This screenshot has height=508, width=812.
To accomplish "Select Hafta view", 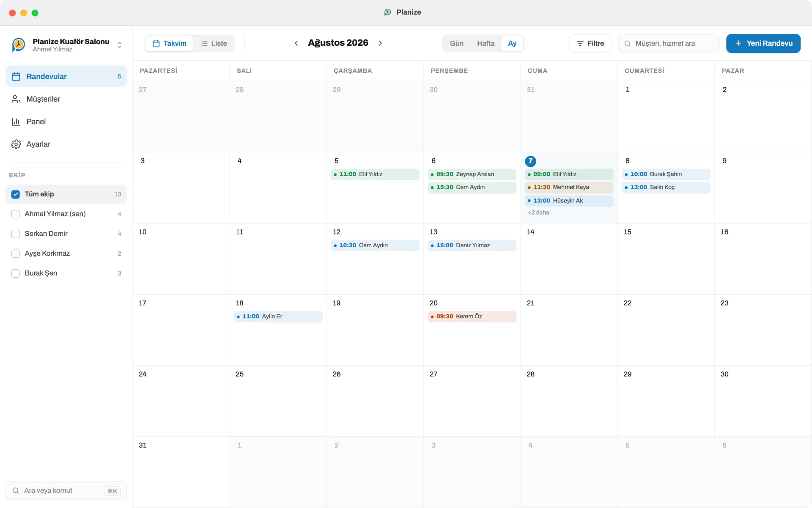I will click(486, 43).
